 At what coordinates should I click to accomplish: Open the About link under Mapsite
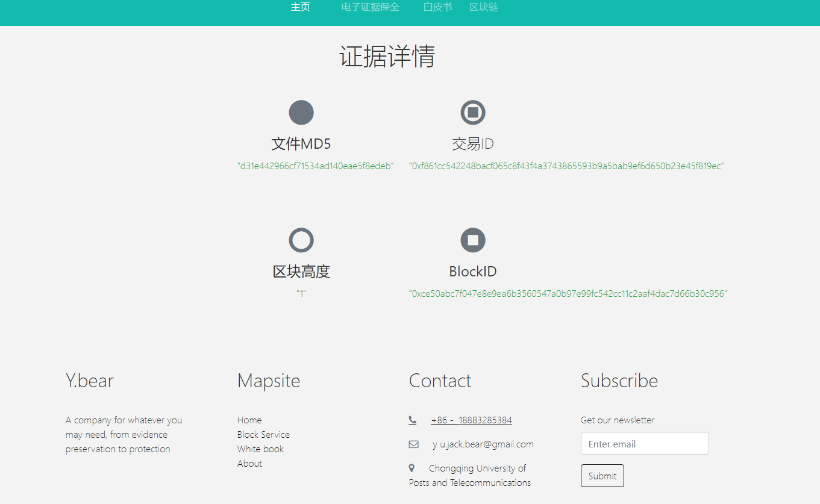coord(249,463)
